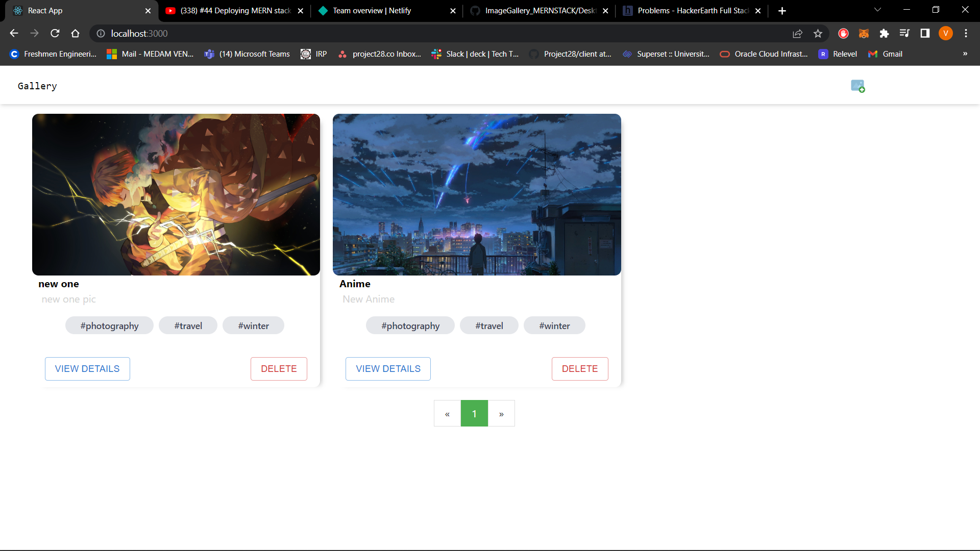Viewport: 980px width, 551px height.
Task: Bookmark this page with the star icon
Action: [x=818, y=33]
